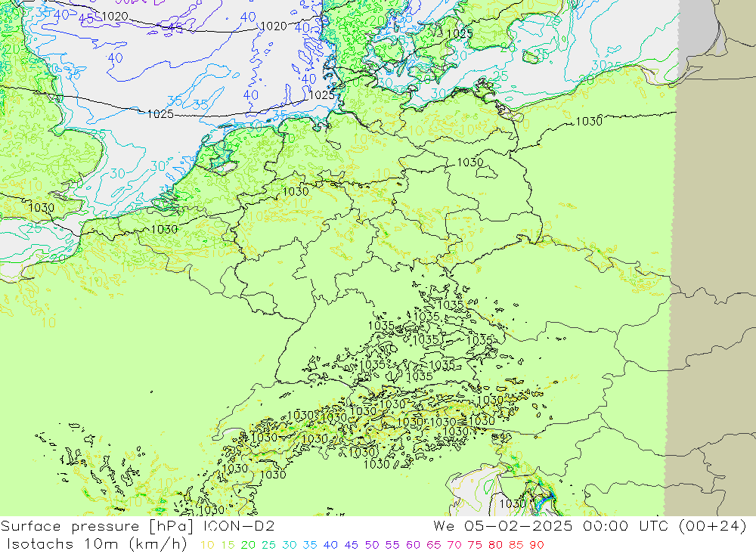Select the red '80' value in isotachs legend
Viewport: 756px width, 554px height.
pos(495,546)
